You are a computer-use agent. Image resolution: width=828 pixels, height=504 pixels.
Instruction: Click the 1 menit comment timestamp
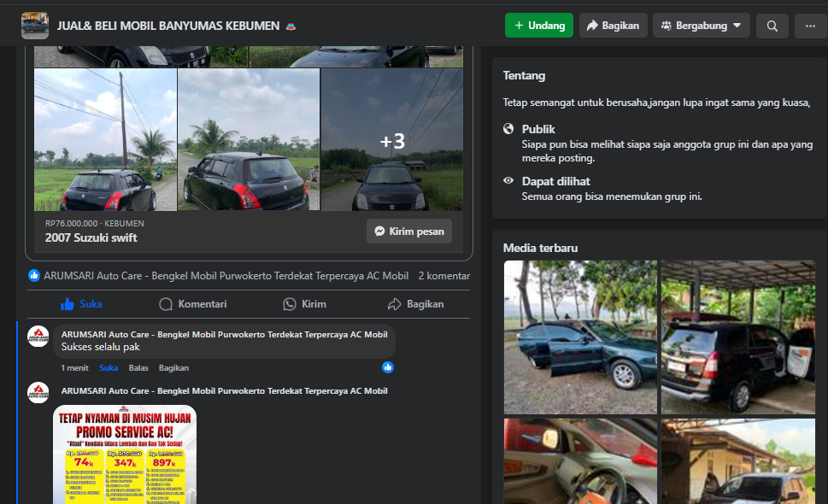click(74, 368)
